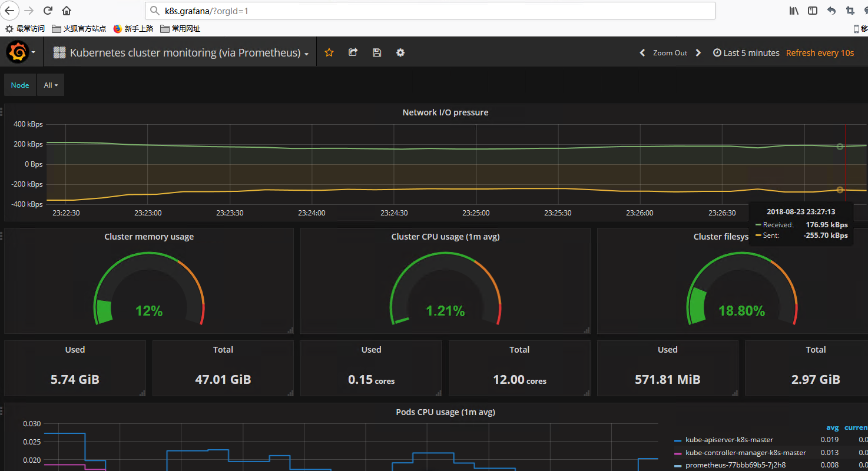Click the Sent -255.70 kBps tooltip value
868x471 pixels.
[x=826, y=235]
